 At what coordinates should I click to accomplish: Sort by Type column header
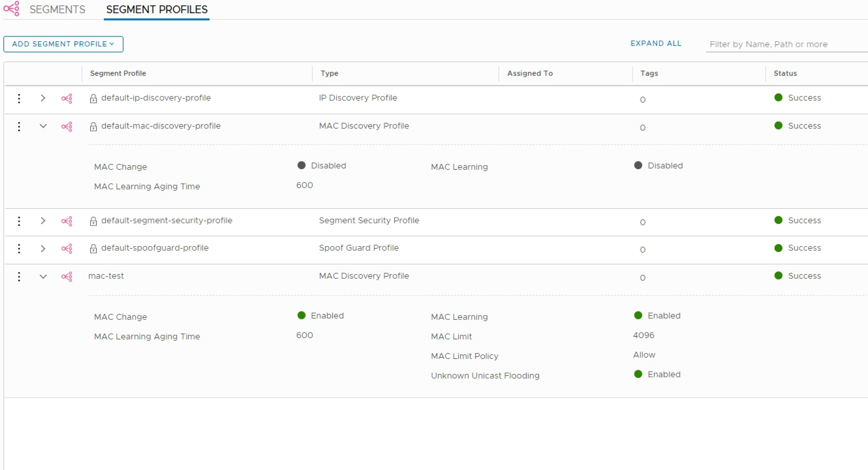click(x=330, y=73)
